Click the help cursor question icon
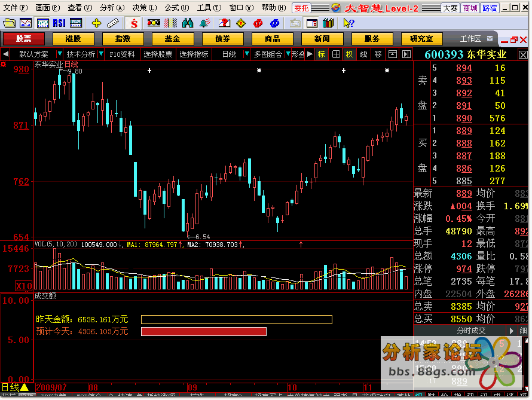The width and height of the screenshot is (532, 400). pos(348,23)
